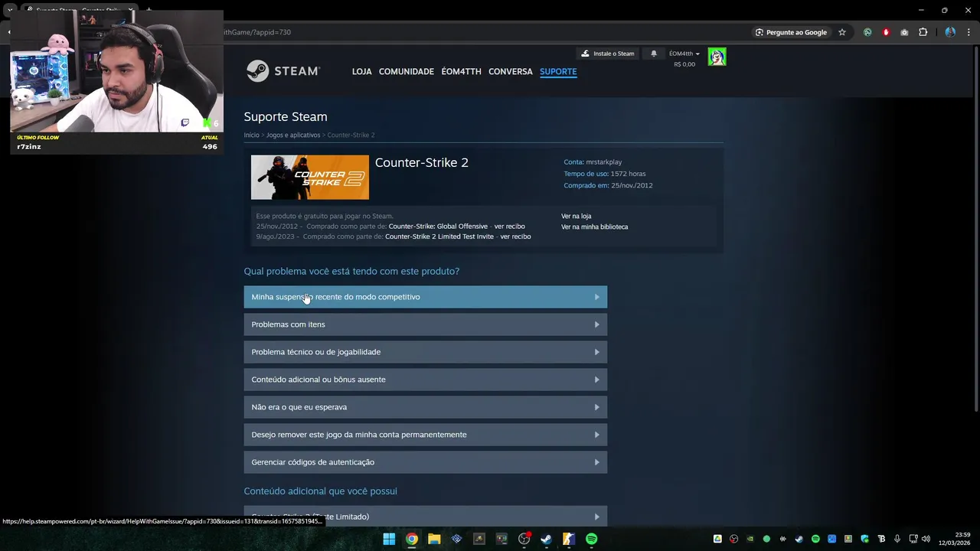Open Counter-Strike: Global Offensive package link
Viewport: 980px width, 551px height.
click(x=438, y=227)
